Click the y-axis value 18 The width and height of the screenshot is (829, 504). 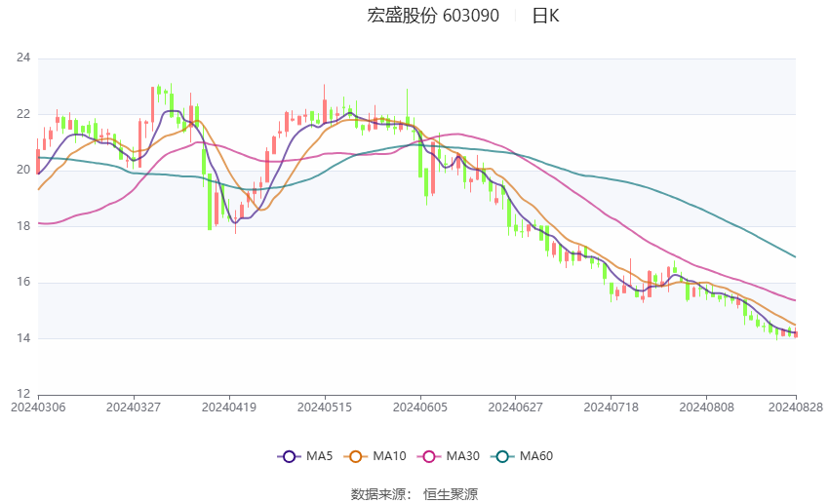23,225
